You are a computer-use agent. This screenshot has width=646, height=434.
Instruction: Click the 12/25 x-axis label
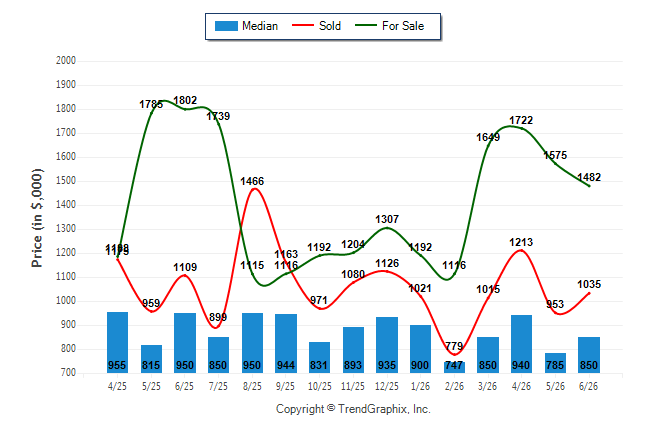[386, 386]
